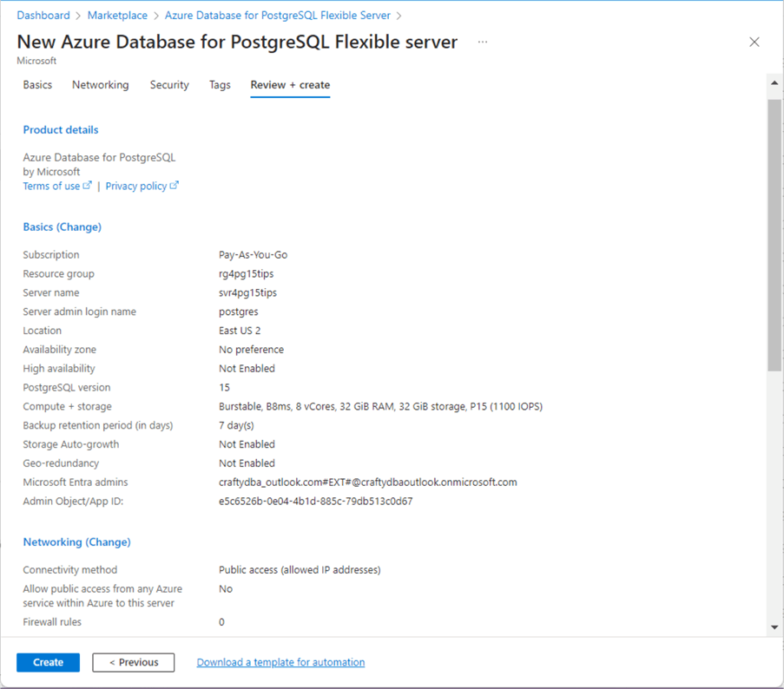Go to the Security tab

pos(169,85)
